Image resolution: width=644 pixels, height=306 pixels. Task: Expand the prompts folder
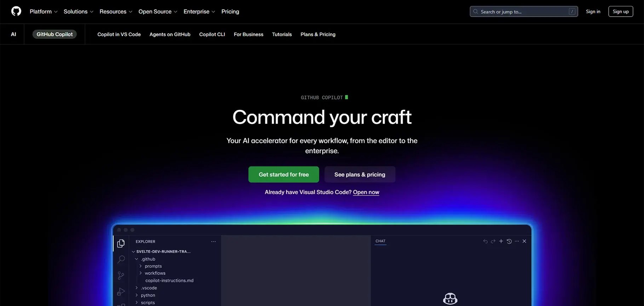coord(140,266)
